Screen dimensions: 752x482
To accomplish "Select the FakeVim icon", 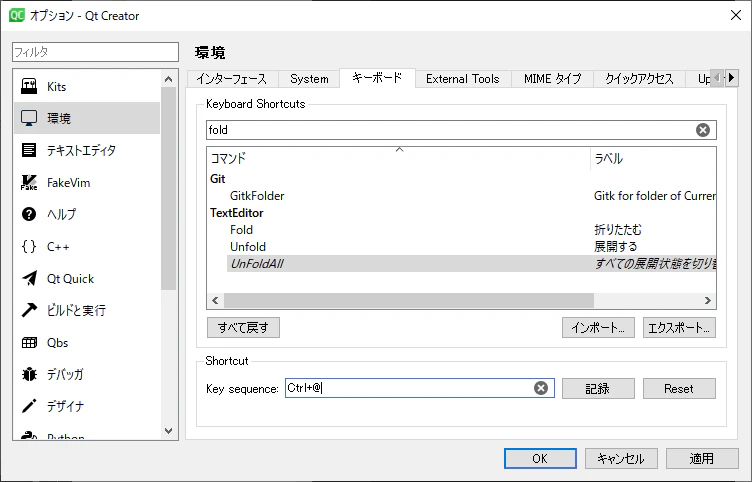I will point(29,182).
